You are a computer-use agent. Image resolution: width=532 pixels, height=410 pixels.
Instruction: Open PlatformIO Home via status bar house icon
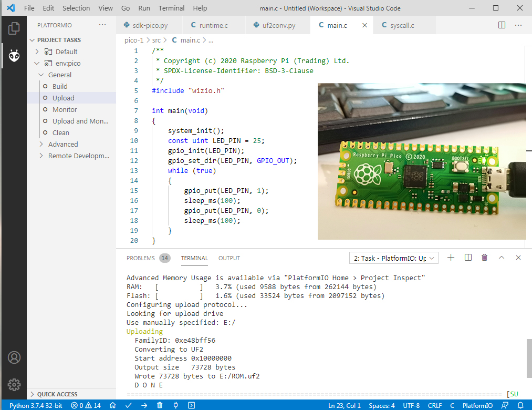[x=112, y=405]
